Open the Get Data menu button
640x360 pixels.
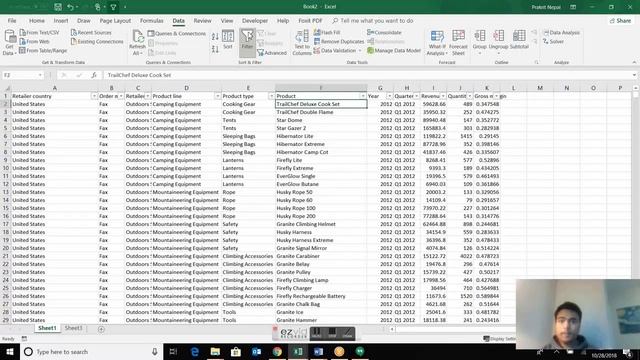tap(9, 42)
